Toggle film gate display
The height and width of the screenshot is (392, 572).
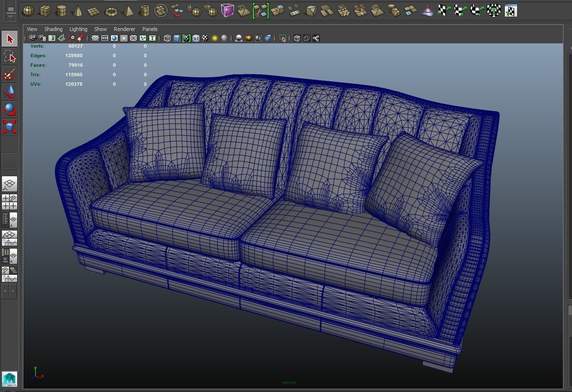click(105, 38)
